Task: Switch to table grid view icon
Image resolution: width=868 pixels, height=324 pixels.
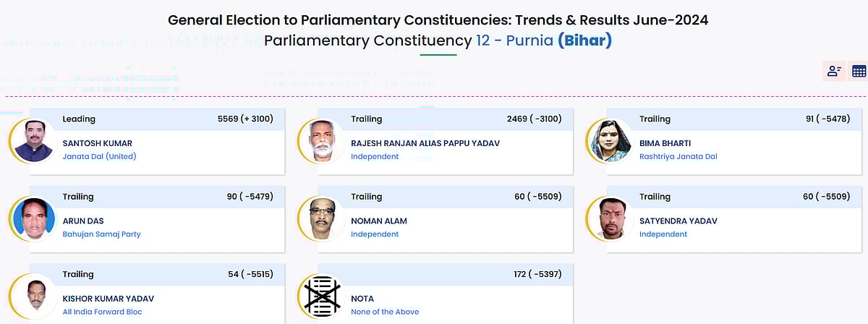Action: pyautogui.click(x=859, y=71)
